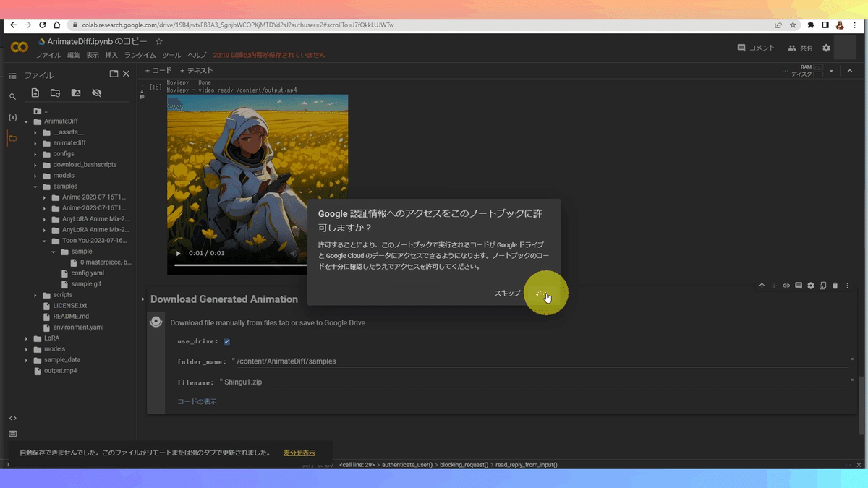Image resolution: width=868 pixels, height=488 pixels.
Task: Click the コードの表示 link
Action: (x=197, y=402)
